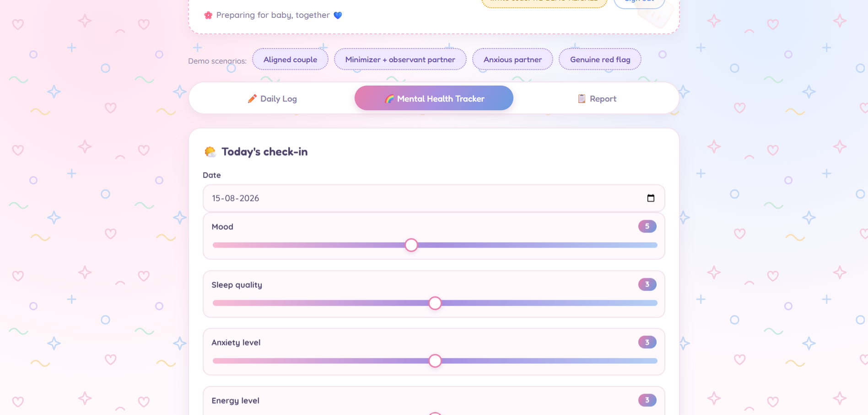Load Minimizer + observant partner scenario

pos(400,59)
